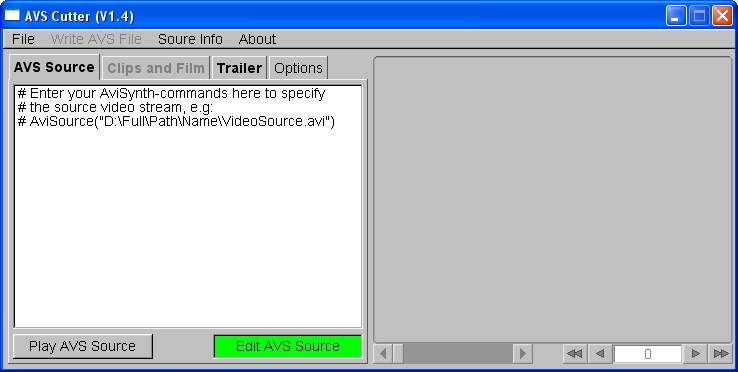
Task: Open the File menu
Action: tap(23, 39)
